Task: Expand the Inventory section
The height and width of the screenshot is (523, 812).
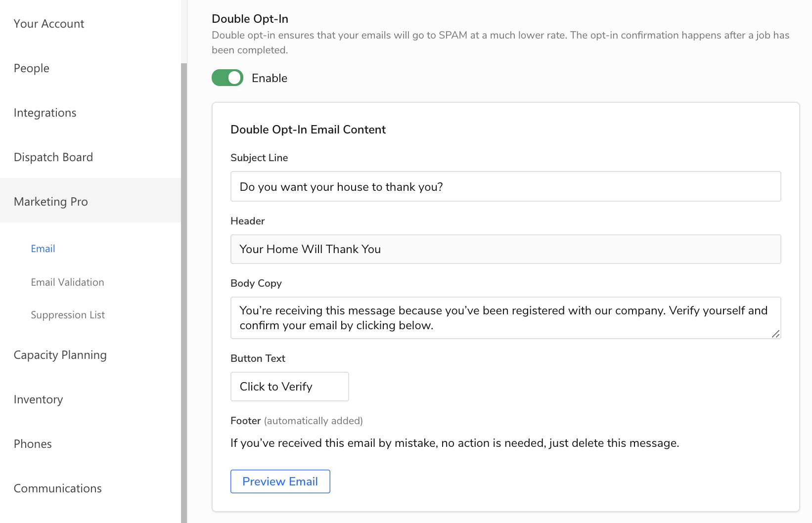Action: point(39,399)
